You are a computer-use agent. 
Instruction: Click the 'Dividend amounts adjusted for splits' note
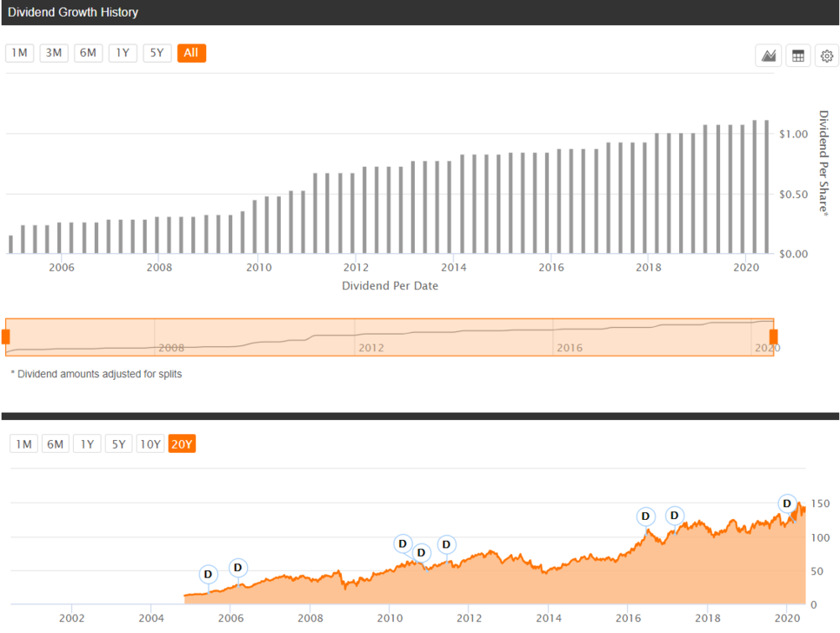click(97, 374)
